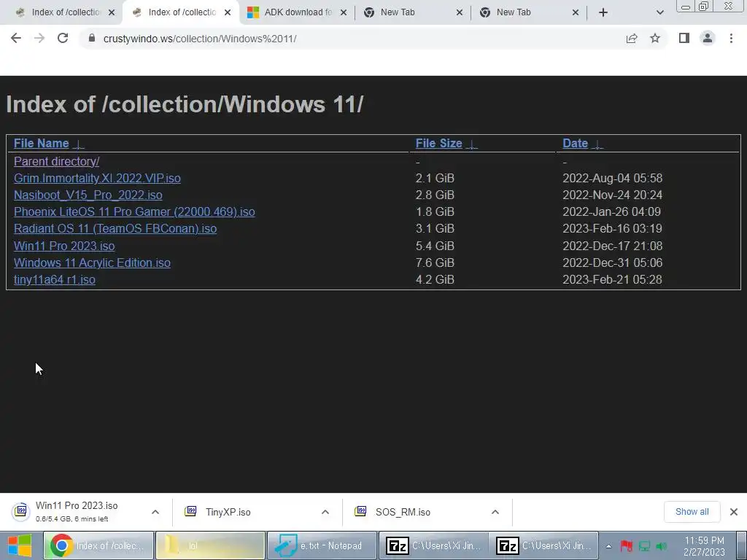Show hidden system tray icons

tap(608, 546)
